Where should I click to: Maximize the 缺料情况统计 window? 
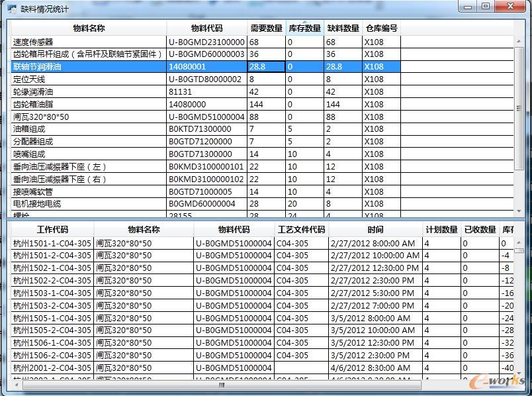point(485,7)
